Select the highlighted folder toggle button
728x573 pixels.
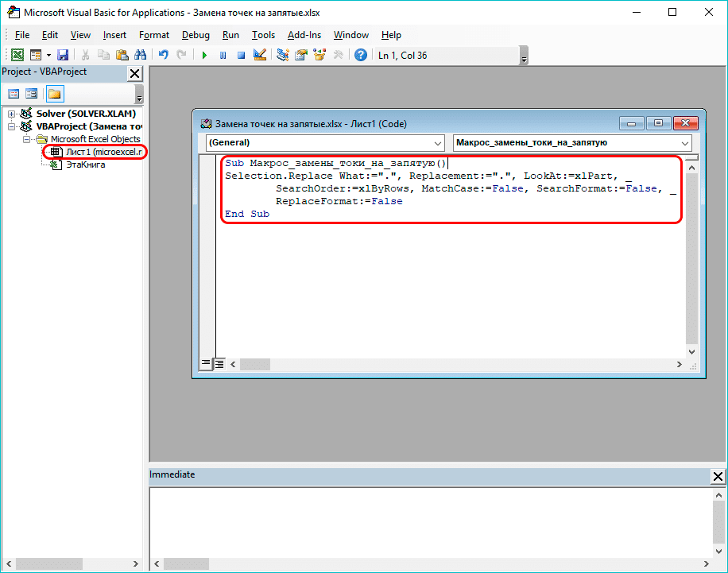click(x=53, y=94)
